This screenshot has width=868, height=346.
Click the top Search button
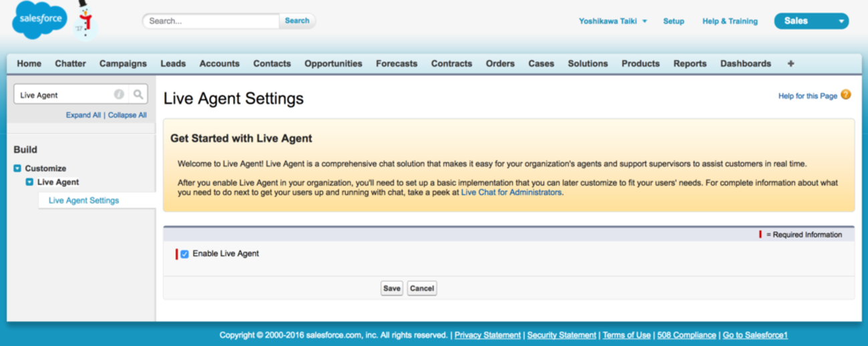(297, 21)
